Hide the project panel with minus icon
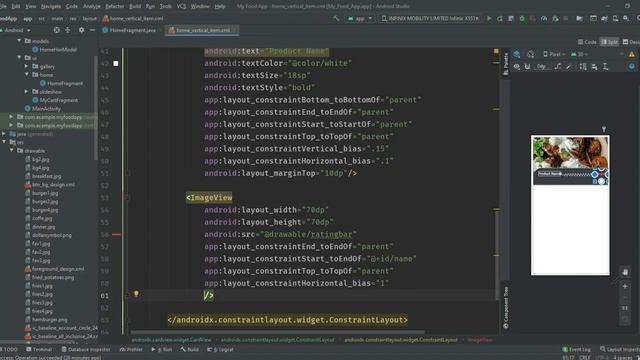640x360 pixels. coord(92,30)
